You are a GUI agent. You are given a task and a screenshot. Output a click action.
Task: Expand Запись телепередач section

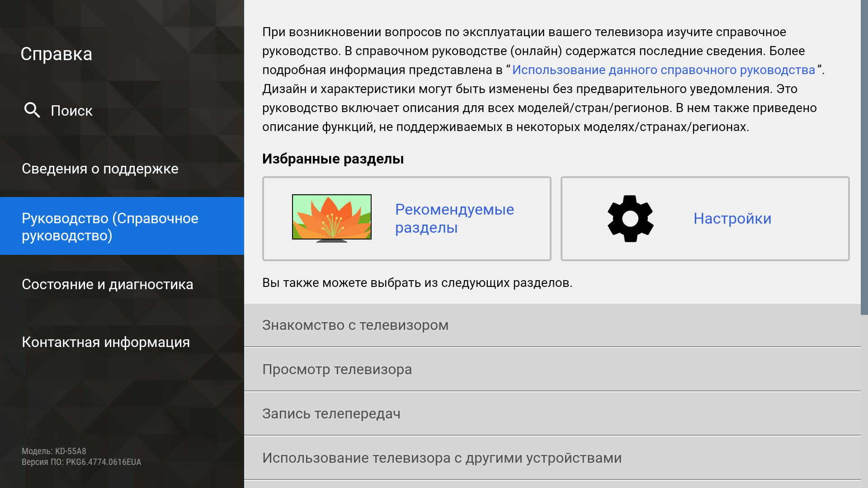tap(331, 414)
